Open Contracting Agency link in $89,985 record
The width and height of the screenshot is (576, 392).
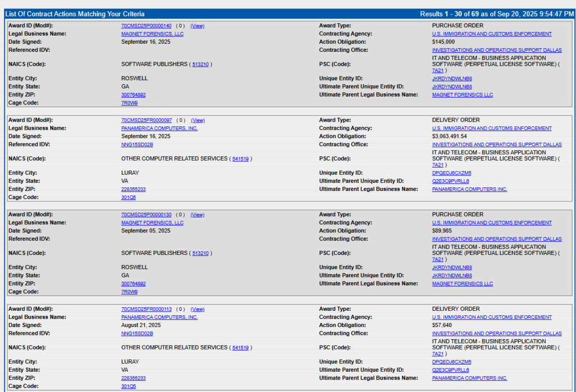click(x=492, y=222)
